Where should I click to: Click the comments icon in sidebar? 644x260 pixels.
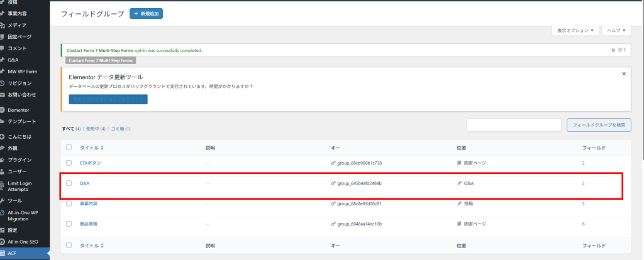[x=3, y=48]
